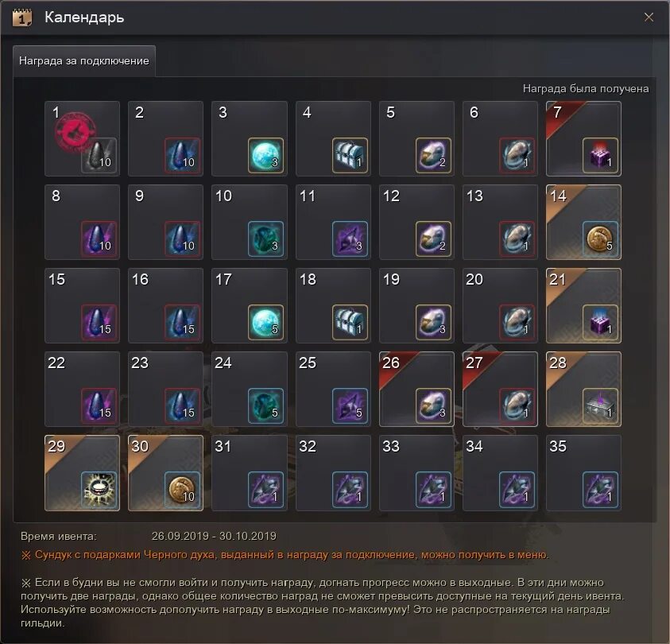
Task: Click the memory fragment icon on day 26
Action: point(433,405)
